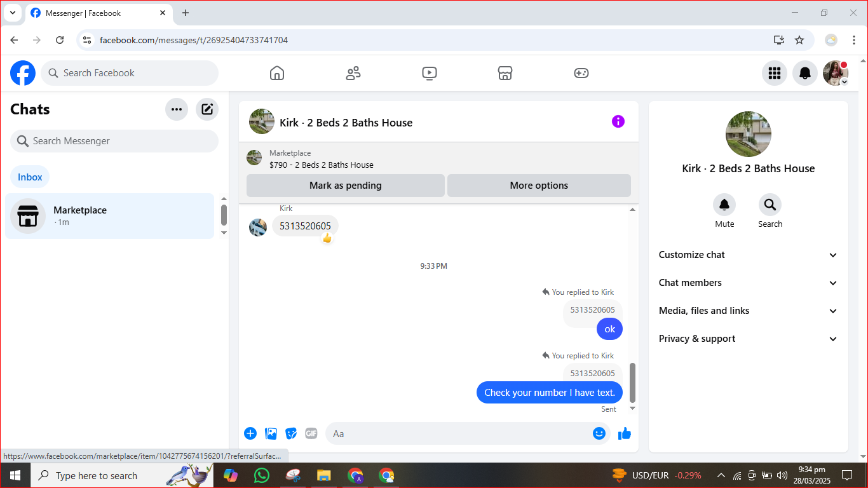Expand Chat members section

pos(749,283)
